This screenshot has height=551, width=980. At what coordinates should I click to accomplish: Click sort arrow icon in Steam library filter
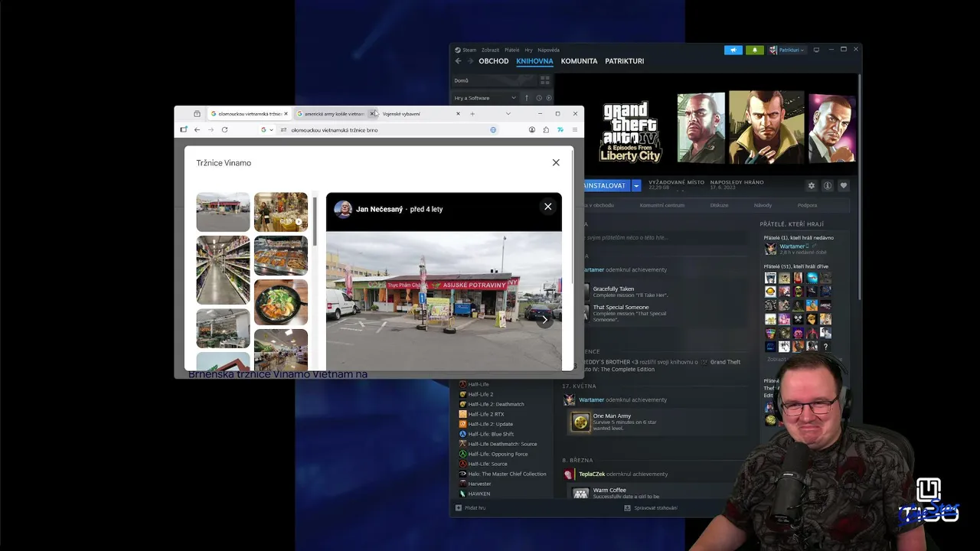[x=527, y=98]
